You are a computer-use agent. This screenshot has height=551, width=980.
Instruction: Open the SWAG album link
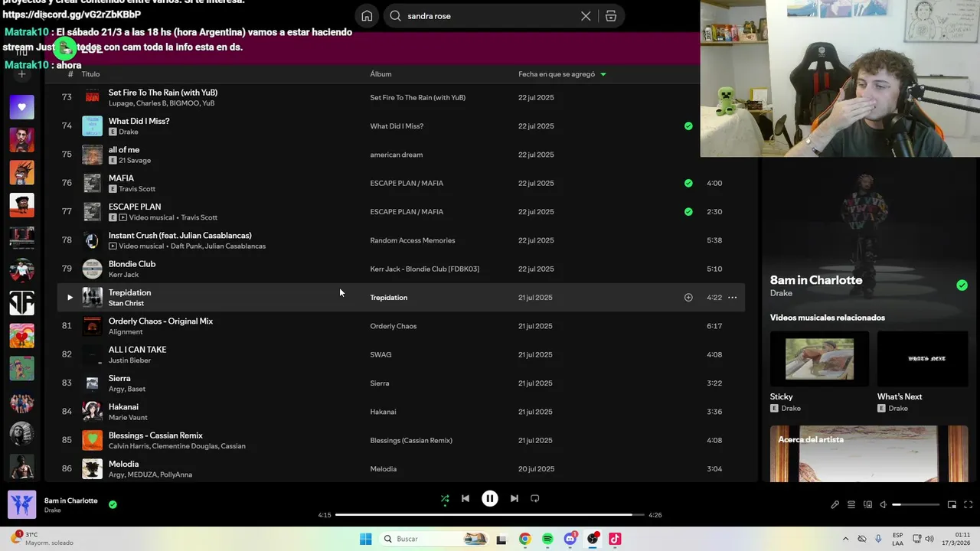coord(381,355)
